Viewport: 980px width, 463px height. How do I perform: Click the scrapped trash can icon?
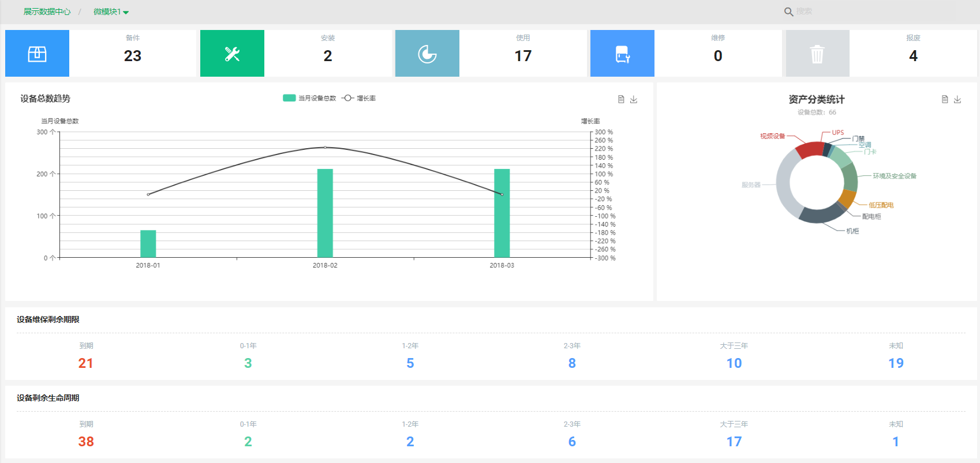click(x=817, y=54)
